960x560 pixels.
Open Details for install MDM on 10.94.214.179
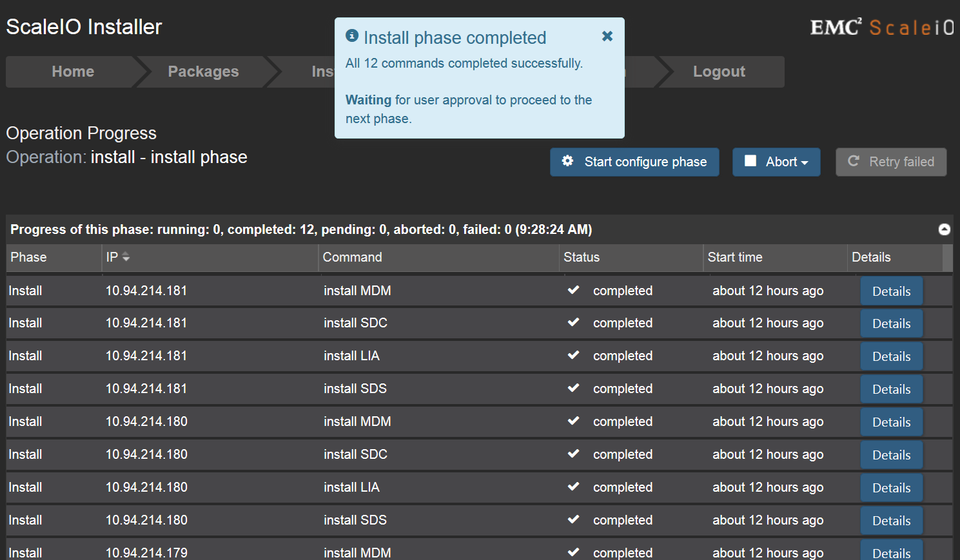(891, 551)
